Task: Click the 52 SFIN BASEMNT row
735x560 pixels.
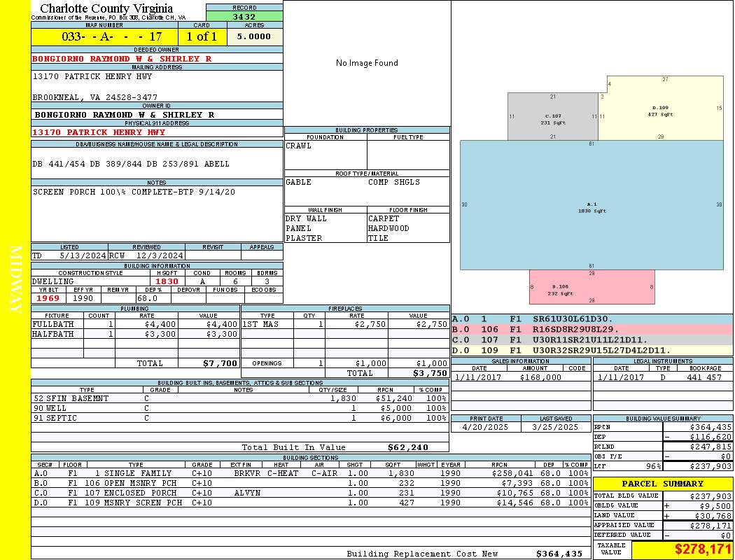Action: (240, 398)
